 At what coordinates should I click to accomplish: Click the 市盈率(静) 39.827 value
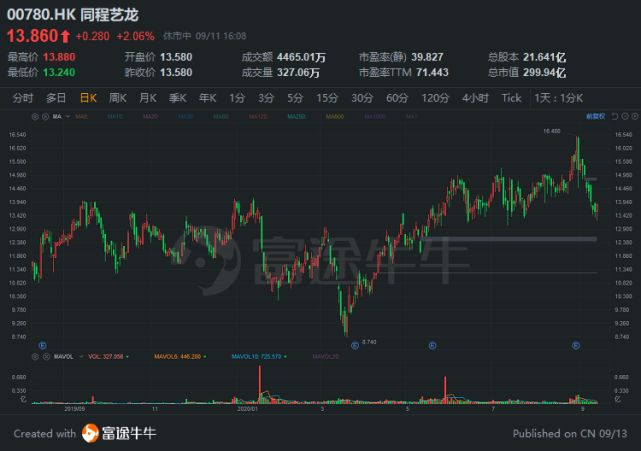[427, 57]
